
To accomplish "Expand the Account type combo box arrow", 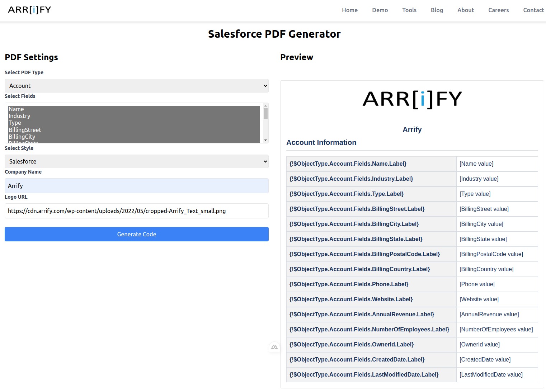I will (264, 86).
